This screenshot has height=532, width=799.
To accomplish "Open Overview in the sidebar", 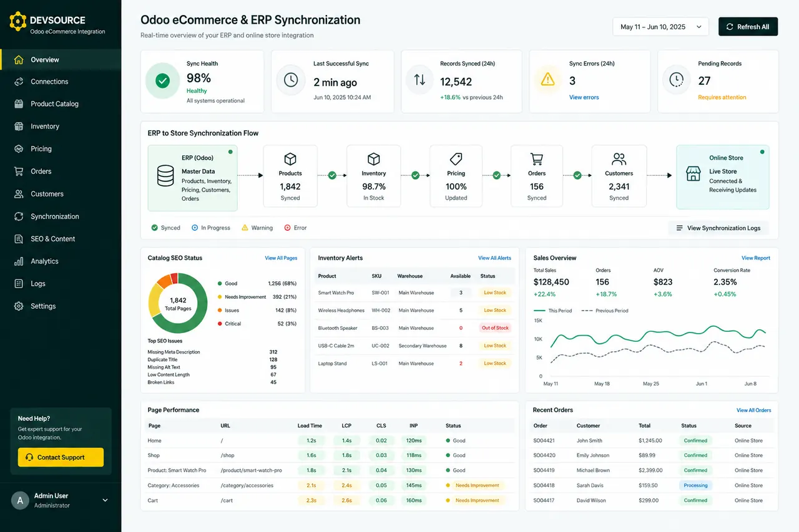I will tap(61, 60).
